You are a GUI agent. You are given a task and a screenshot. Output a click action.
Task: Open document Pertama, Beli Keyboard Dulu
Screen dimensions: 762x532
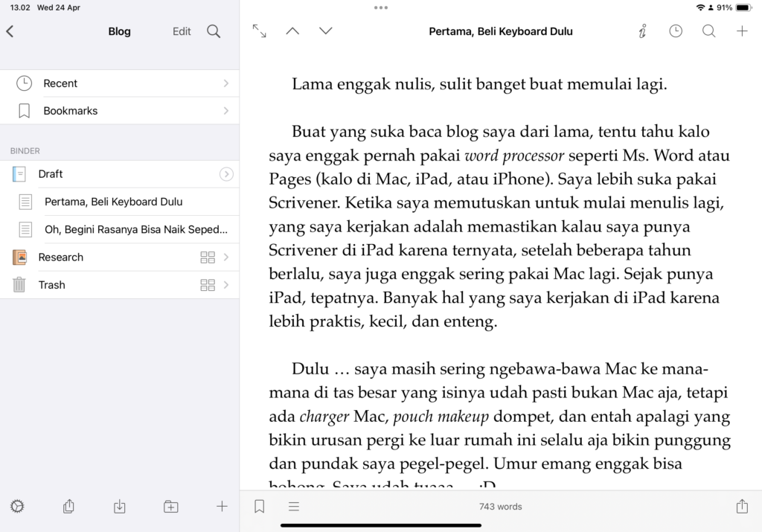(x=120, y=202)
